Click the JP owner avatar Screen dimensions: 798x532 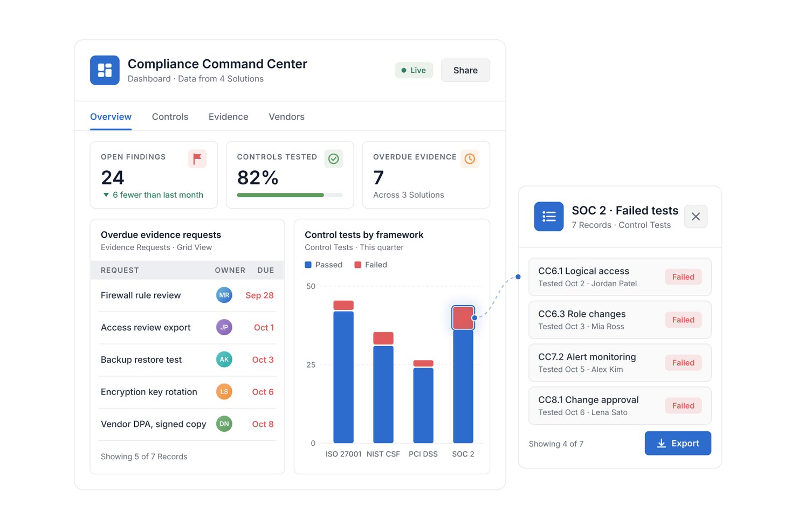tap(224, 327)
